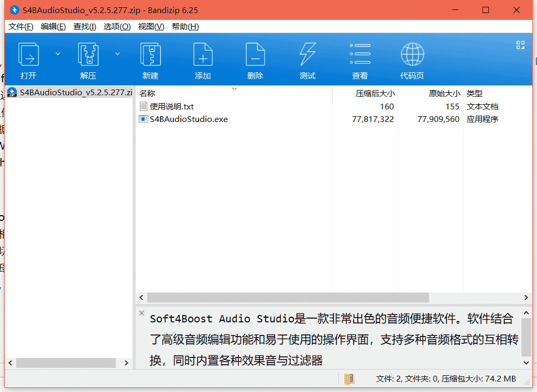This screenshot has height=392, width=537.
Task: Expand the dropdown arrow next to 打开
Action: click(x=58, y=54)
